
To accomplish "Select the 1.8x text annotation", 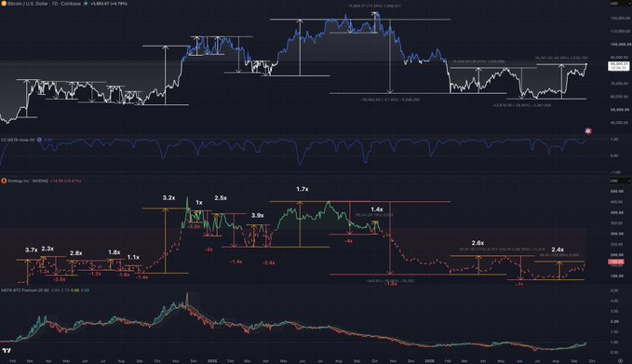I will coord(114,252).
